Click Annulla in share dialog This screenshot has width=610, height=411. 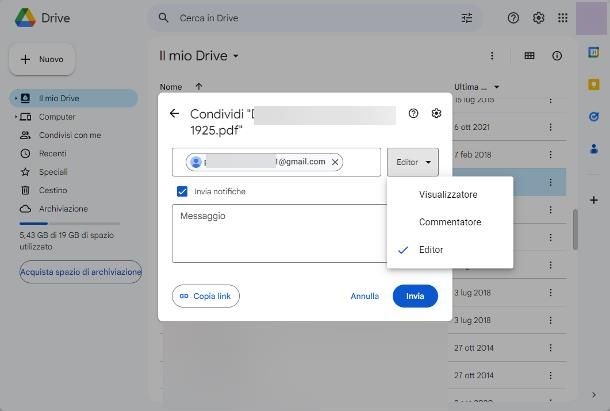pos(365,296)
